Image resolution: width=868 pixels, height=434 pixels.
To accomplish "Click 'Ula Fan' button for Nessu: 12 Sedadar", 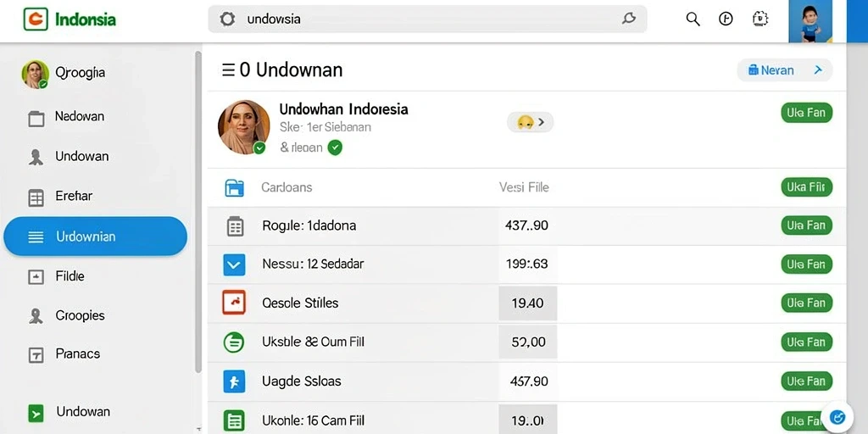I will coord(807,264).
